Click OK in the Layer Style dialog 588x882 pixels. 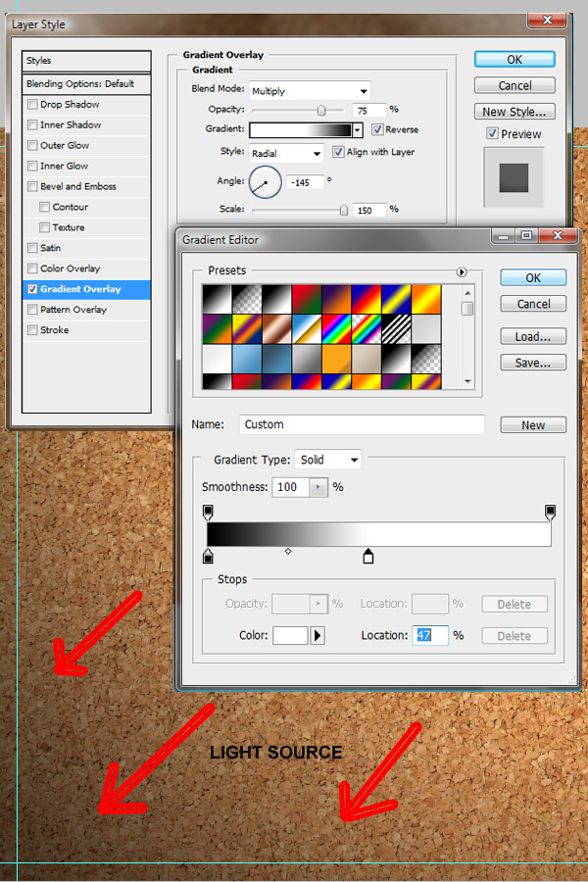tap(514, 60)
